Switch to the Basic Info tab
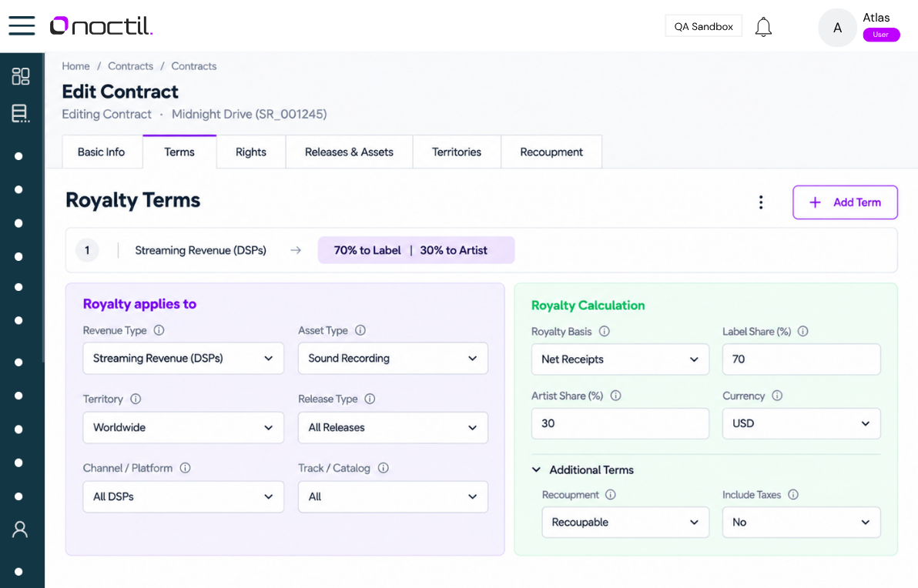 pos(102,152)
